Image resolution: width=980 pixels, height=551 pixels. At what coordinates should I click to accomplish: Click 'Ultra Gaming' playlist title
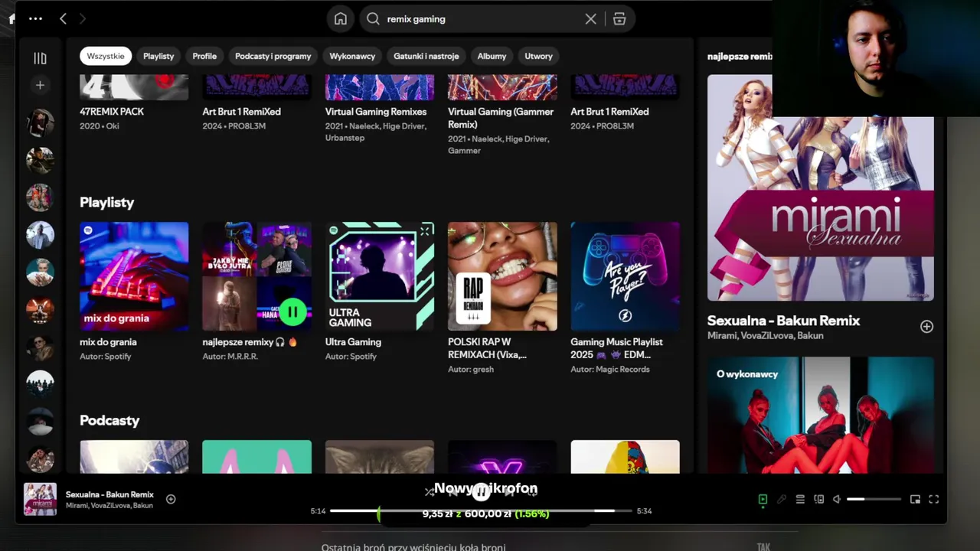(353, 342)
